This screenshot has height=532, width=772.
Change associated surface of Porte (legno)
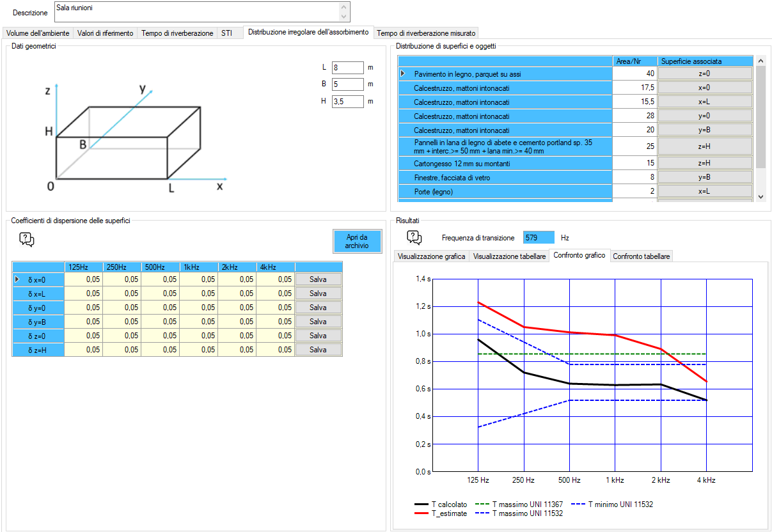pyautogui.click(x=704, y=191)
